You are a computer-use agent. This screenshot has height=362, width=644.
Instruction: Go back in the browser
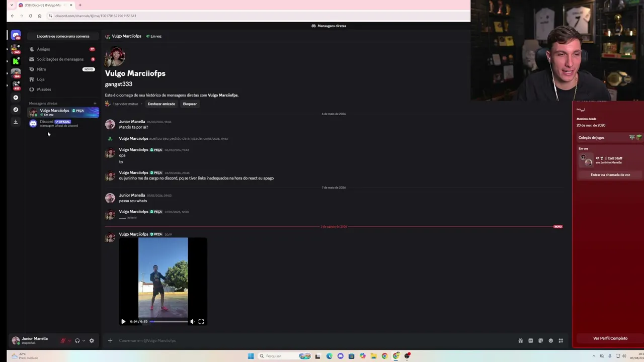click(x=12, y=16)
